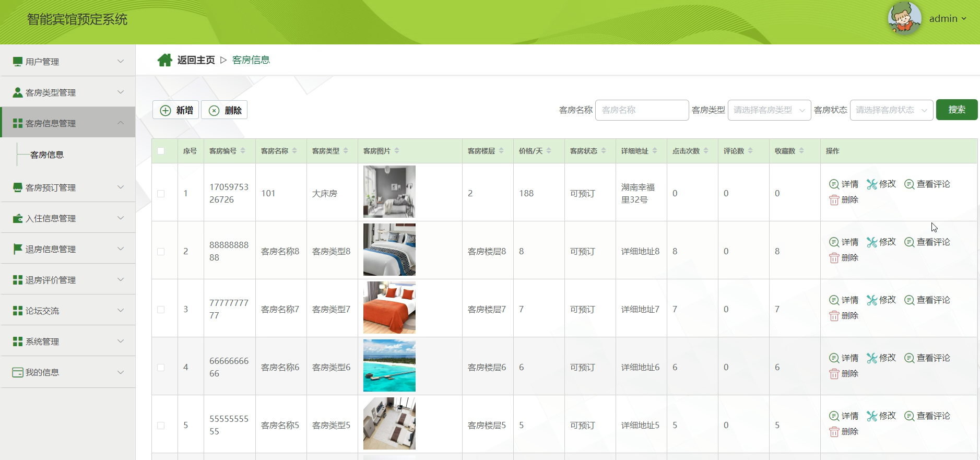Image resolution: width=980 pixels, height=460 pixels.
Task: Sort by 评论数 column arrows
Action: tap(750, 150)
